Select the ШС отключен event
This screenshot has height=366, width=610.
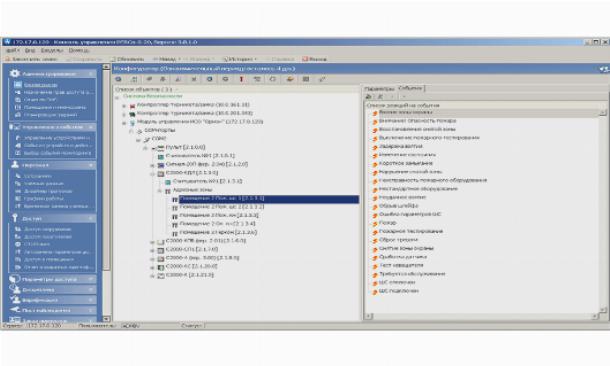point(397,282)
